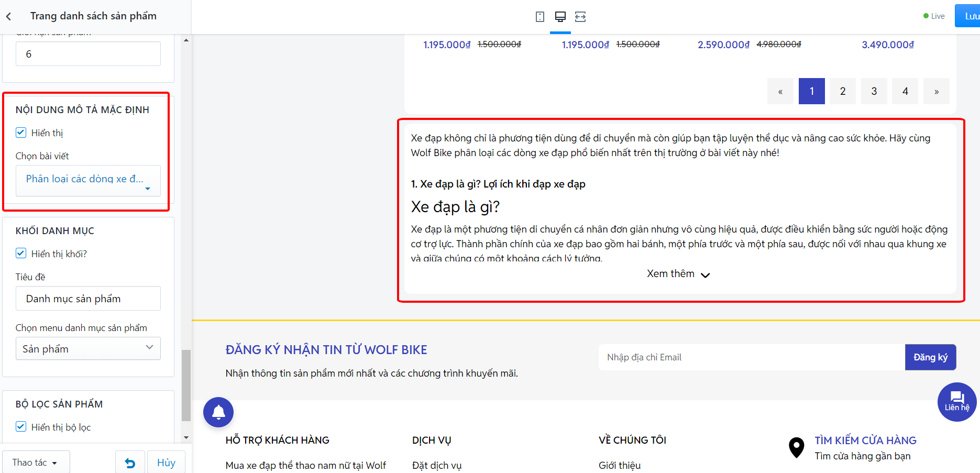Open the Giới thiệu link
Screen dimensions: 980x473
pyautogui.click(x=620, y=465)
